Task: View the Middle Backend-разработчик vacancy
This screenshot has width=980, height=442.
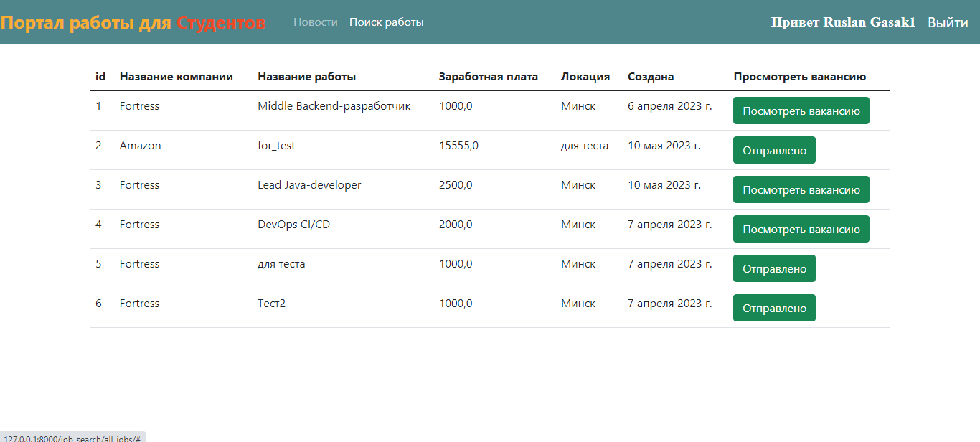Action: coord(801,110)
